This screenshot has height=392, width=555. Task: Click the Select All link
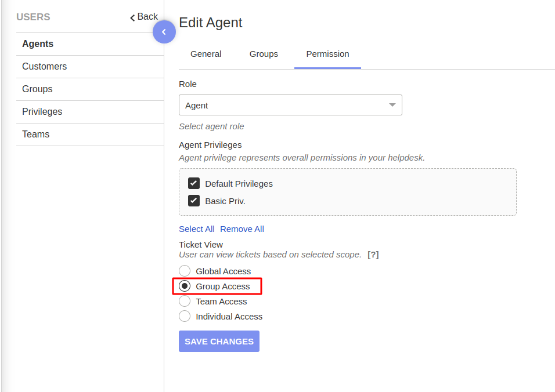(196, 228)
